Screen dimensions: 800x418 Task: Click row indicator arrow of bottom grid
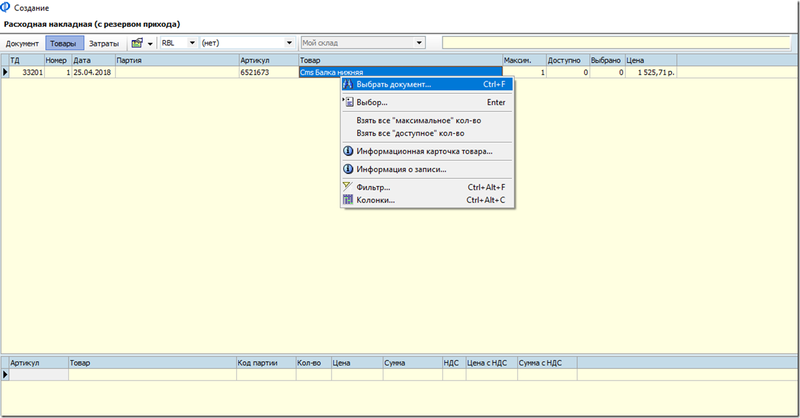coord(5,375)
